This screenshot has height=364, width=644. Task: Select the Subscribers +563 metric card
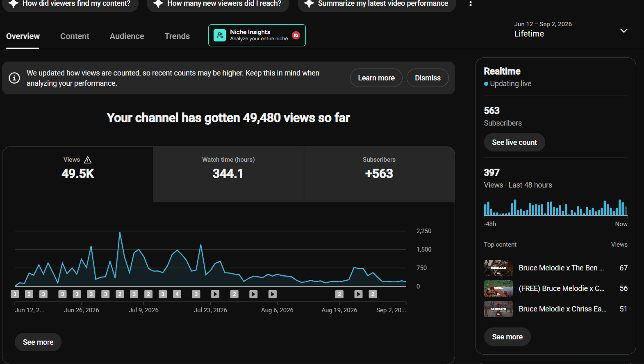pos(379,174)
